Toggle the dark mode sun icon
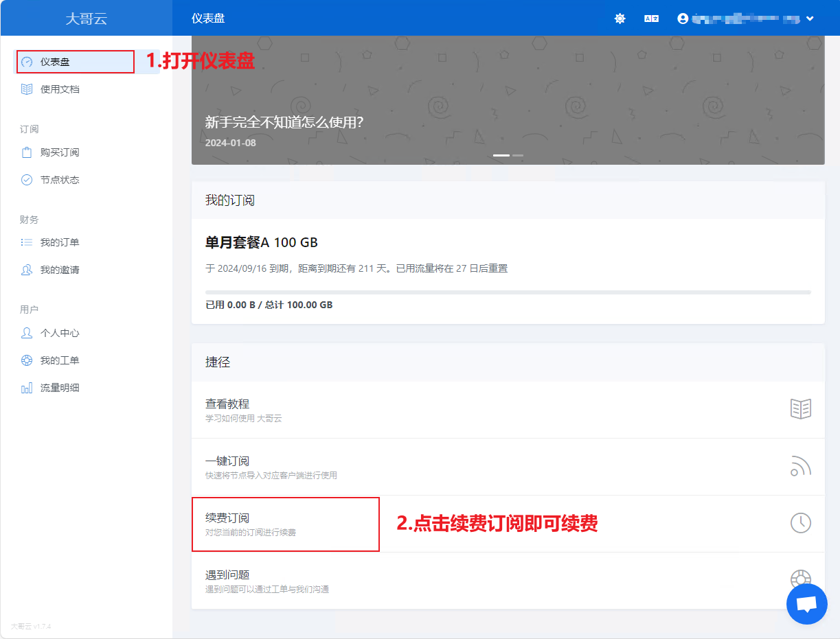This screenshot has height=639, width=840. click(620, 19)
